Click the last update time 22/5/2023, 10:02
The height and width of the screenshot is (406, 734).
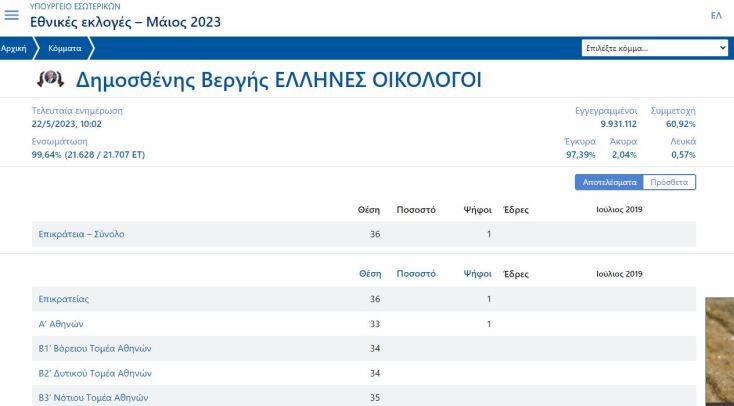click(x=66, y=124)
